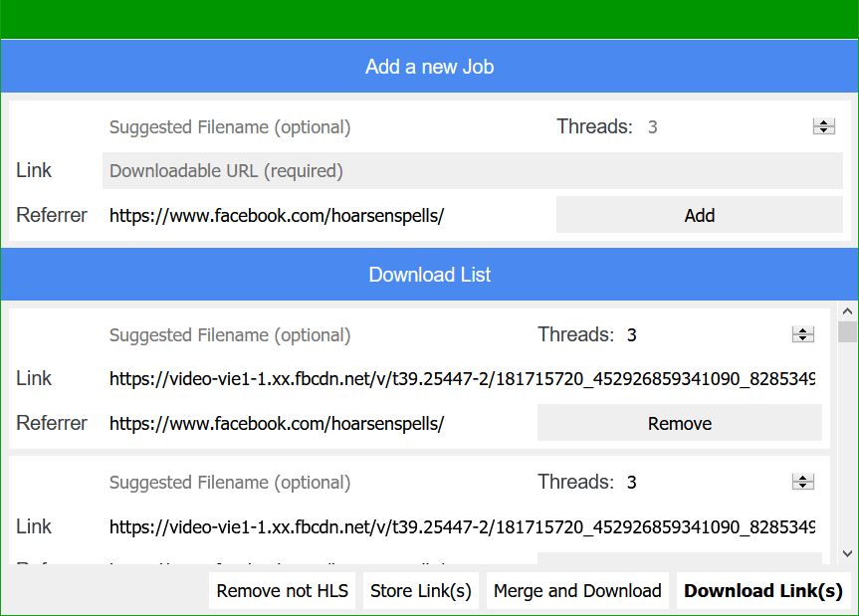Click the Add button
The width and height of the screenshot is (859, 616).
click(699, 215)
